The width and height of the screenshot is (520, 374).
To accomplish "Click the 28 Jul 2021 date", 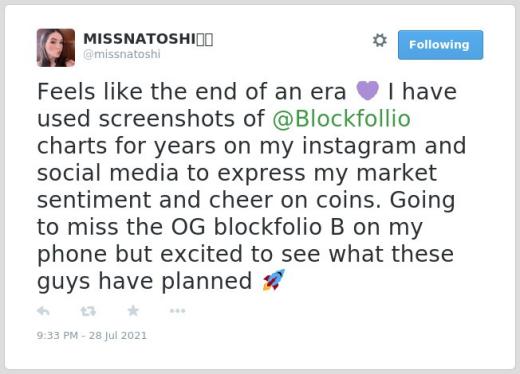I will click(x=118, y=335).
